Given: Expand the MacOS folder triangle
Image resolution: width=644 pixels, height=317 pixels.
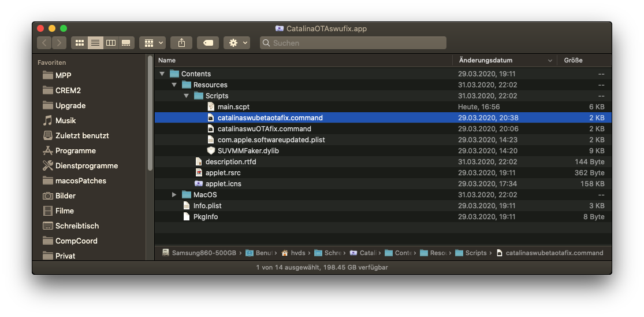Looking at the screenshot, I should [174, 194].
